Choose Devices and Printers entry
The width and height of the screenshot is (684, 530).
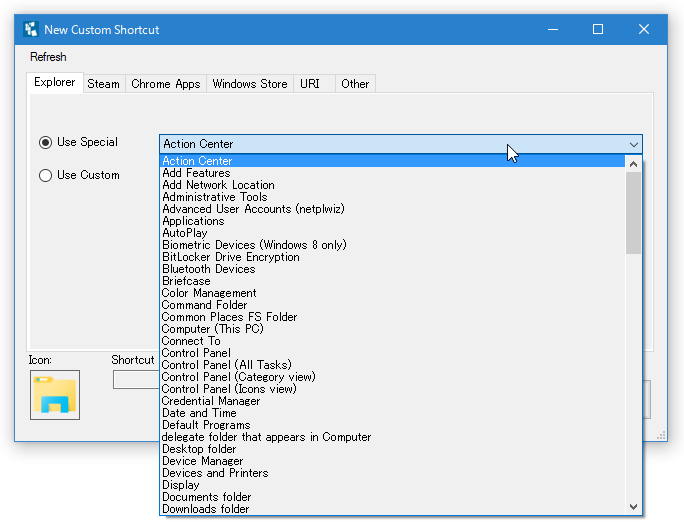(x=393, y=473)
